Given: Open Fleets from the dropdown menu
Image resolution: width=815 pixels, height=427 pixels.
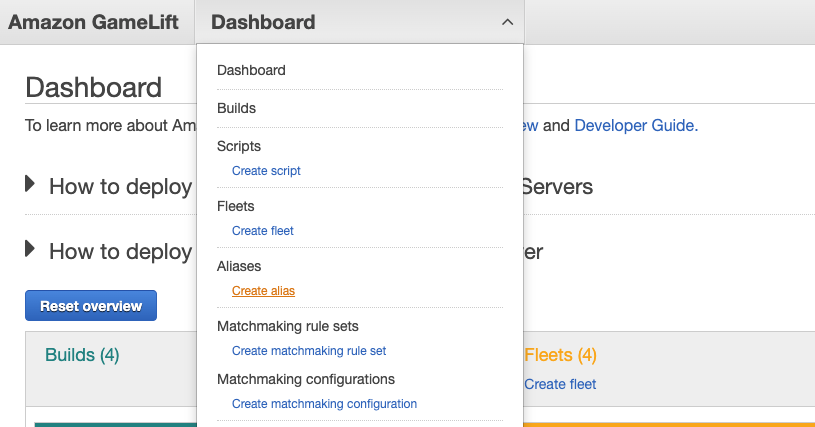Looking at the screenshot, I should point(235,206).
